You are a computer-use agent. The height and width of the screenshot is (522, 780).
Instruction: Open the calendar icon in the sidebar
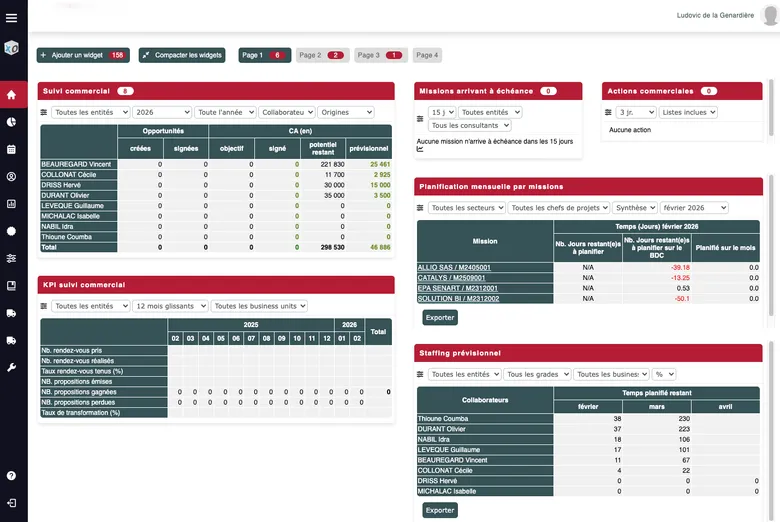pos(12,149)
